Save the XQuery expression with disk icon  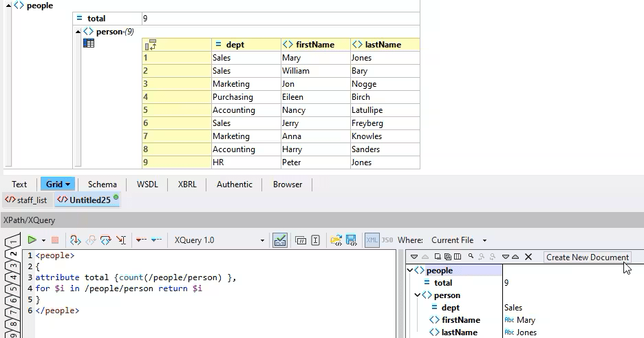pyautogui.click(x=351, y=240)
